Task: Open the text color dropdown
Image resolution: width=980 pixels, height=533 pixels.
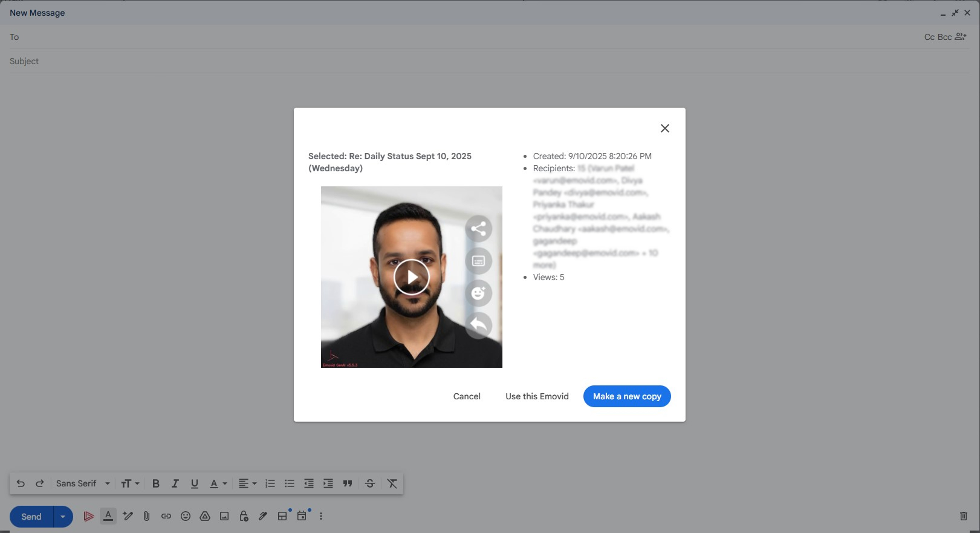Action: coord(218,483)
